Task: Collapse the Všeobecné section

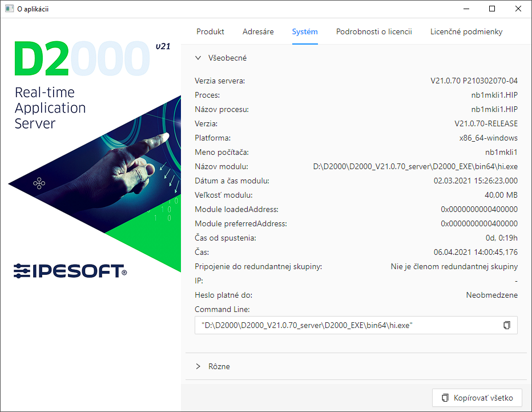Action: pyautogui.click(x=198, y=58)
